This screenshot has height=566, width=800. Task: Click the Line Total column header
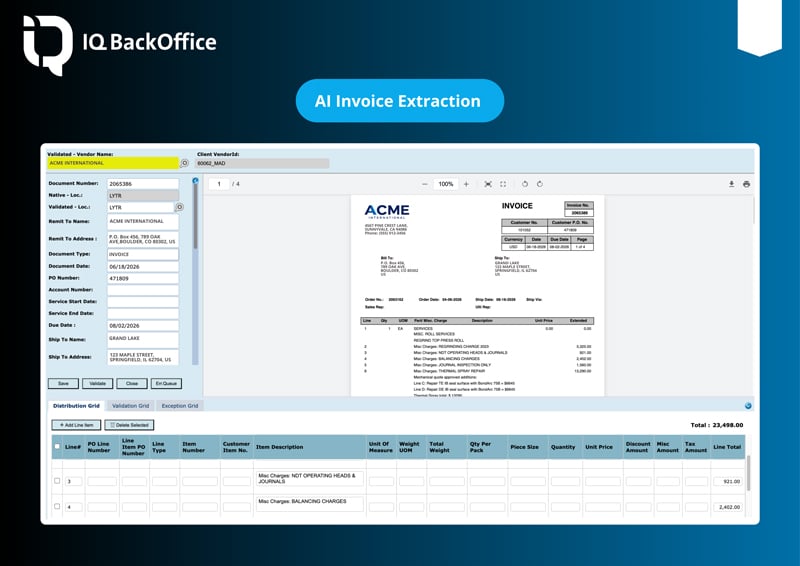pos(727,447)
